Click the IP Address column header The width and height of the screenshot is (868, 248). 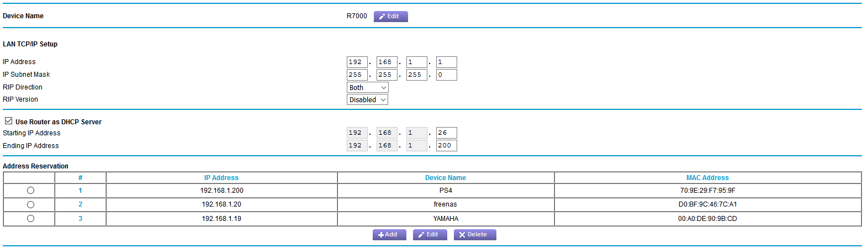pyautogui.click(x=221, y=178)
